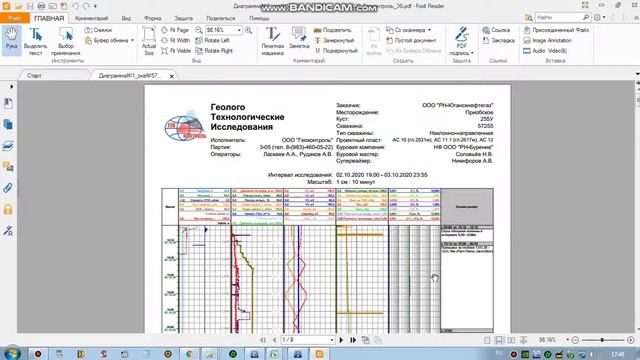Viewport: 640px width, 360px height.
Task: Enable continuous page view mode
Action: point(499,340)
